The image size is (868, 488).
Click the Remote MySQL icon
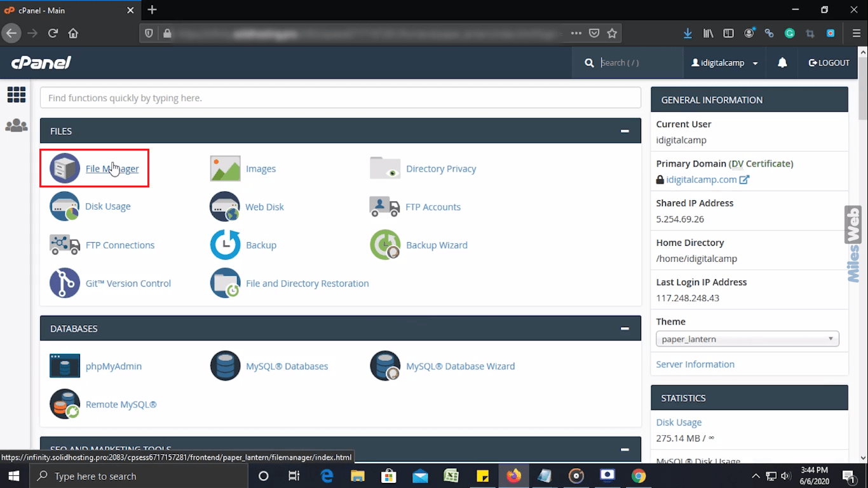(x=65, y=404)
